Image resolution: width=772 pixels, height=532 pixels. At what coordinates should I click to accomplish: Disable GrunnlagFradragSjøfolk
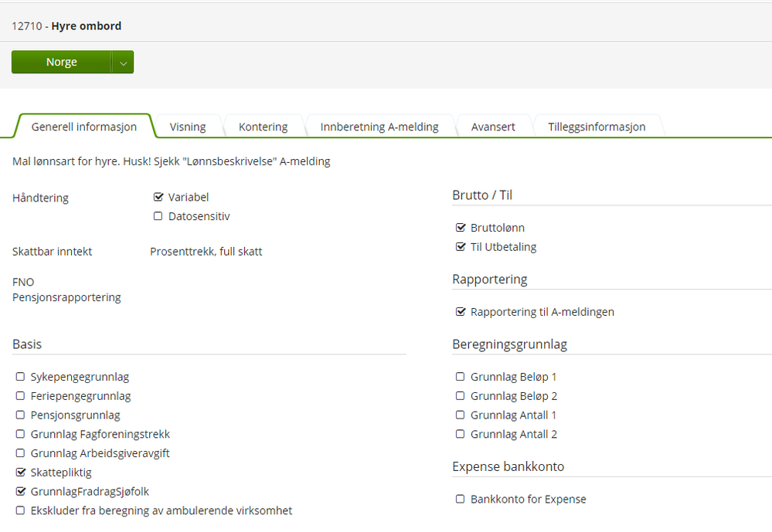coord(19,492)
